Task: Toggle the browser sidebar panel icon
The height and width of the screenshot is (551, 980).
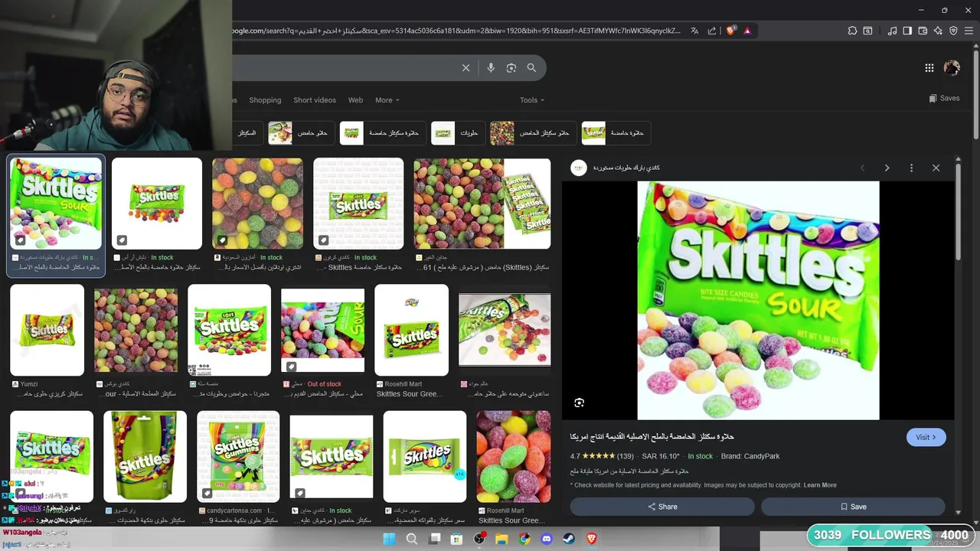Action: point(907,31)
